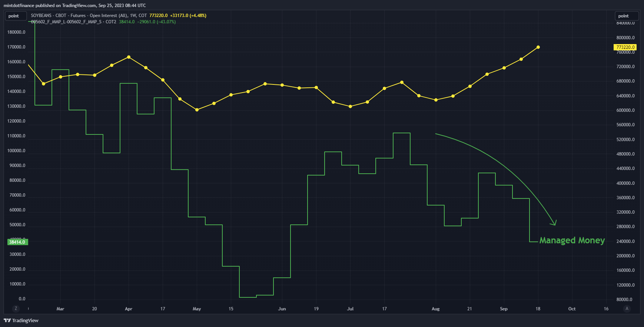Screen dimensions: 644x327
Task: Click the May label on time axis
Action: [197, 309]
